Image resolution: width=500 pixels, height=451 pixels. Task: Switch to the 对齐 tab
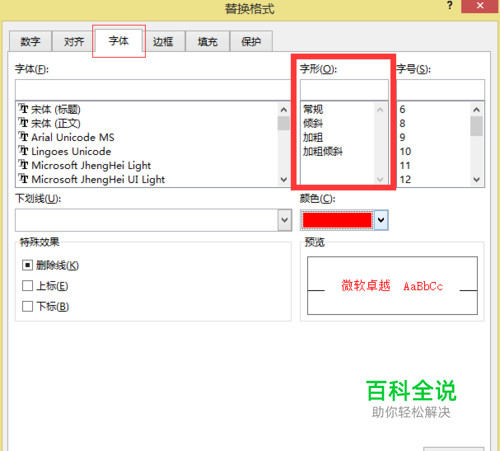74,41
